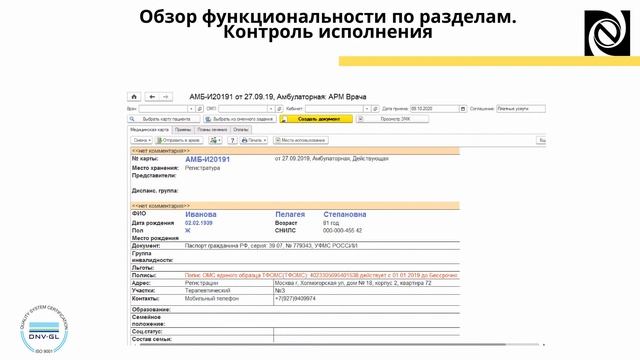Click the Home icon button

pyautogui.click(x=134, y=97)
